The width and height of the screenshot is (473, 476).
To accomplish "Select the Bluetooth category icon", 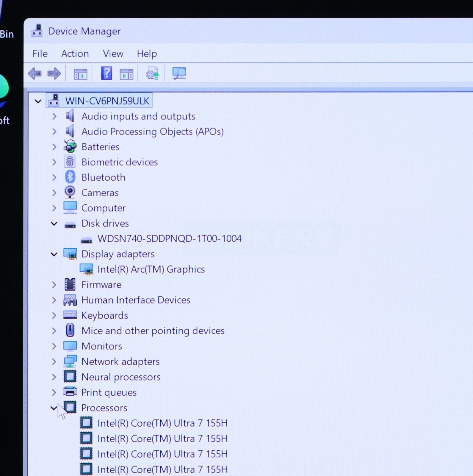I will (x=70, y=177).
